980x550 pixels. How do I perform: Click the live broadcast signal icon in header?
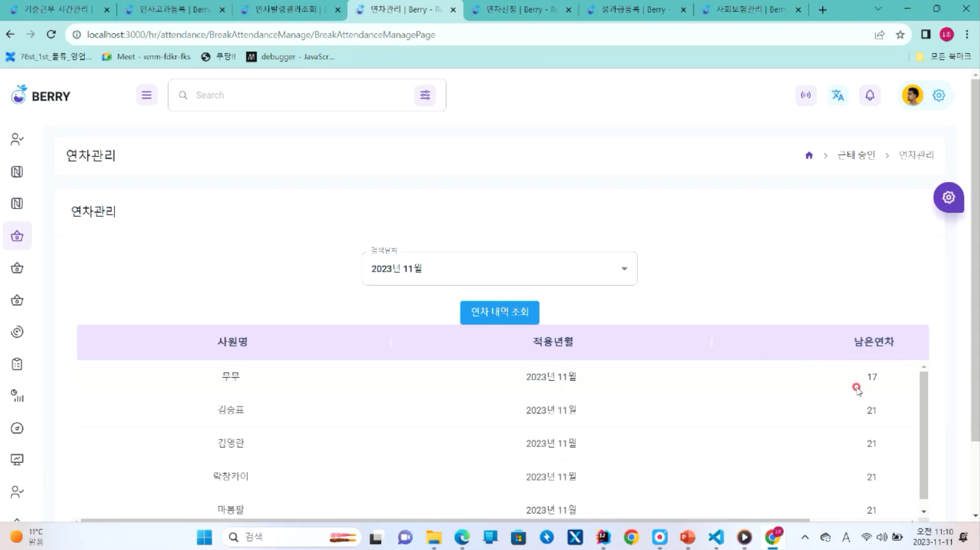click(x=806, y=95)
